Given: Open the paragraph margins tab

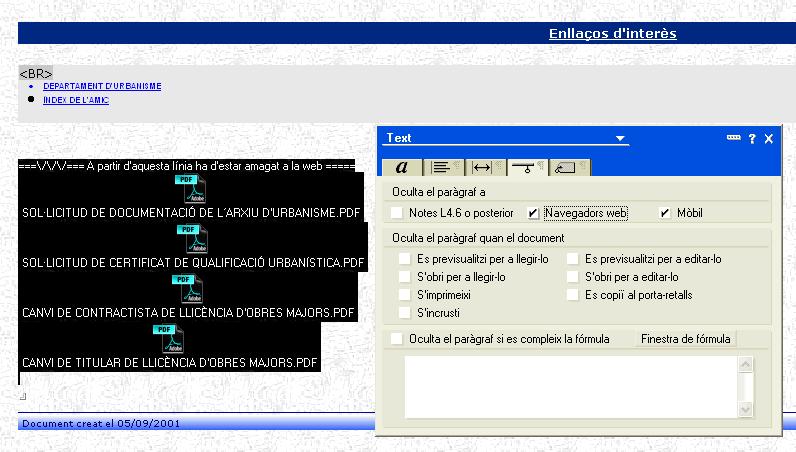Looking at the screenshot, I should [485, 167].
